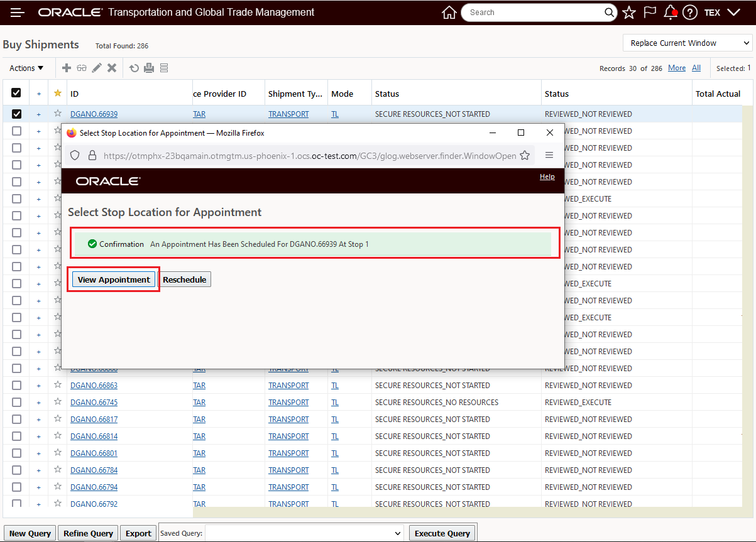This screenshot has height=542, width=756.
Task: Check the DGANO.66801 row checkbox
Action: pos(16,453)
